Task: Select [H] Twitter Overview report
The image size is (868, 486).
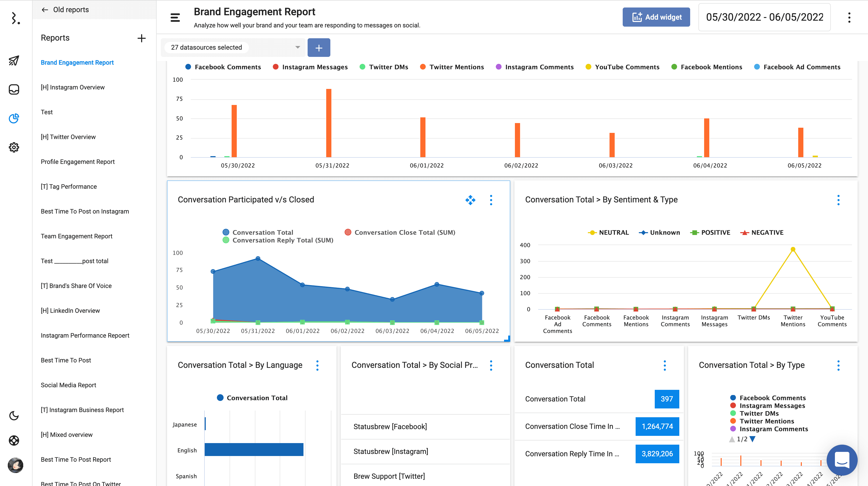Action: (x=68, y=137)
